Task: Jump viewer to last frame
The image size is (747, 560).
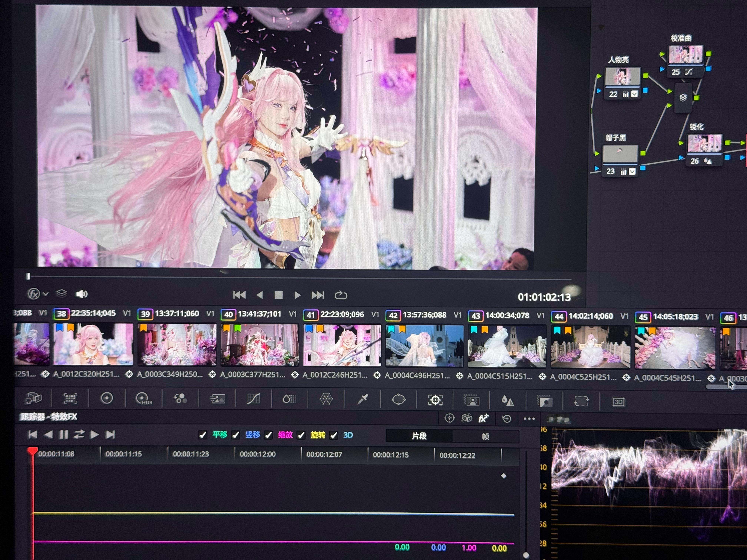Action: click(x=317, y=295)
